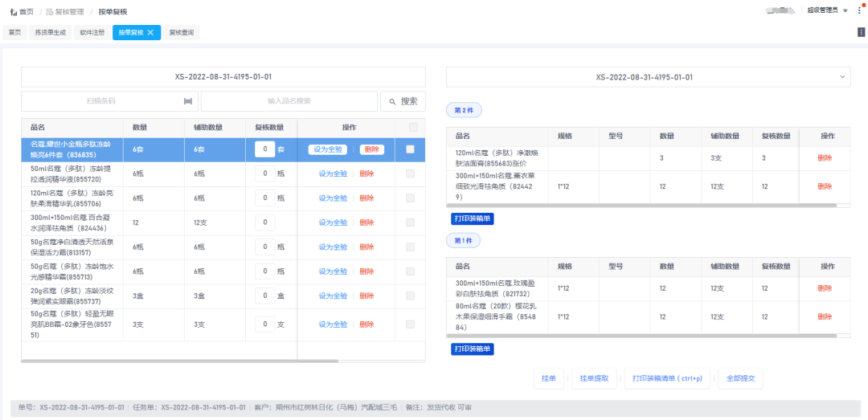Close the 按单复核 tab with its X

[x=150, y=33]
